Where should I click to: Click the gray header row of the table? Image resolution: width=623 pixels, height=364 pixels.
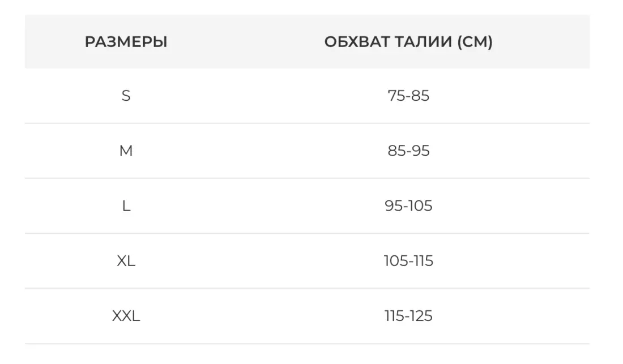pos(255,42)
